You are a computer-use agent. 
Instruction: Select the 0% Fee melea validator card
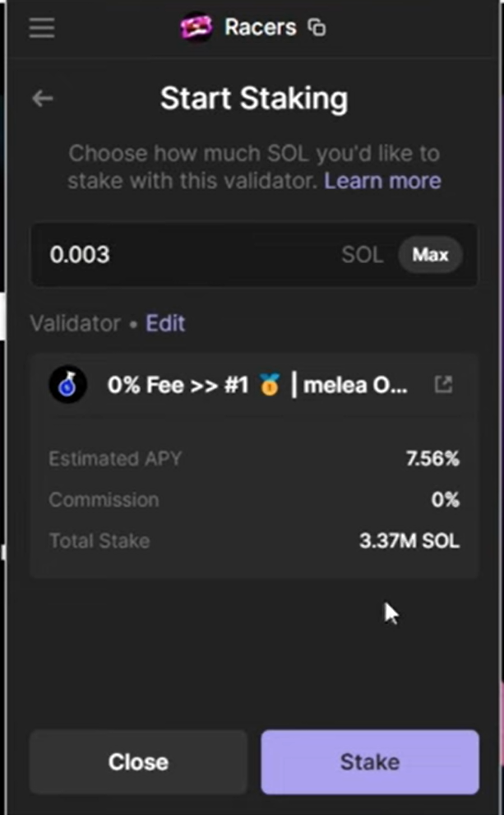click(257, 385)
